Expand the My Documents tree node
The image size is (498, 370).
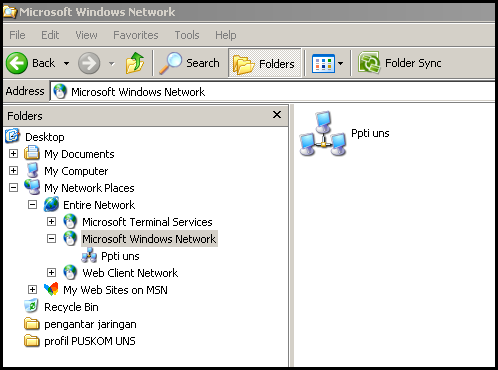pos(13,154)
